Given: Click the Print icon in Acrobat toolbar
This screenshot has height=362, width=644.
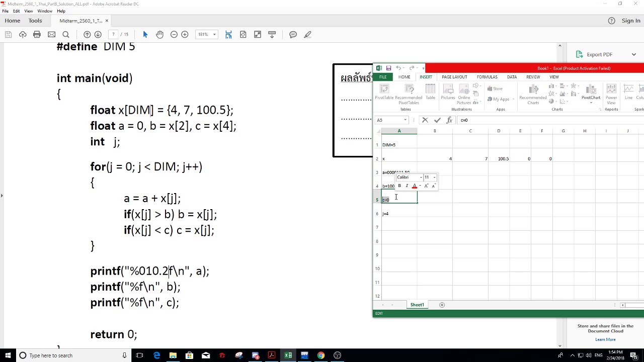Looking at the screenshot, I should coord(37,34).
